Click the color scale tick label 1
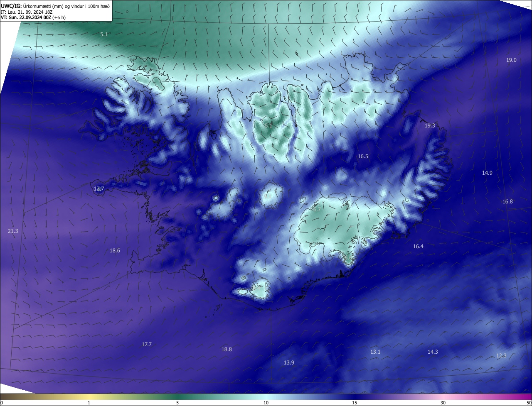Viewport: 532px width, 406px height. [89, 403]
